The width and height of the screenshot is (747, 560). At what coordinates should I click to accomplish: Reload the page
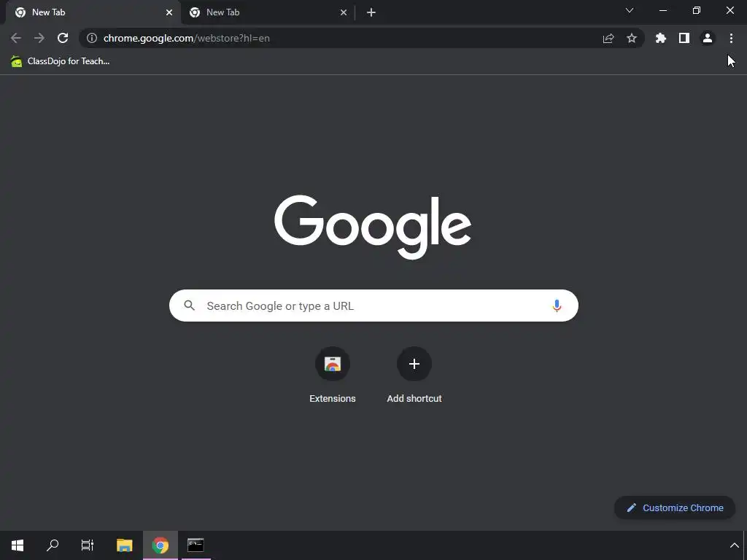[x=63, y=38]
